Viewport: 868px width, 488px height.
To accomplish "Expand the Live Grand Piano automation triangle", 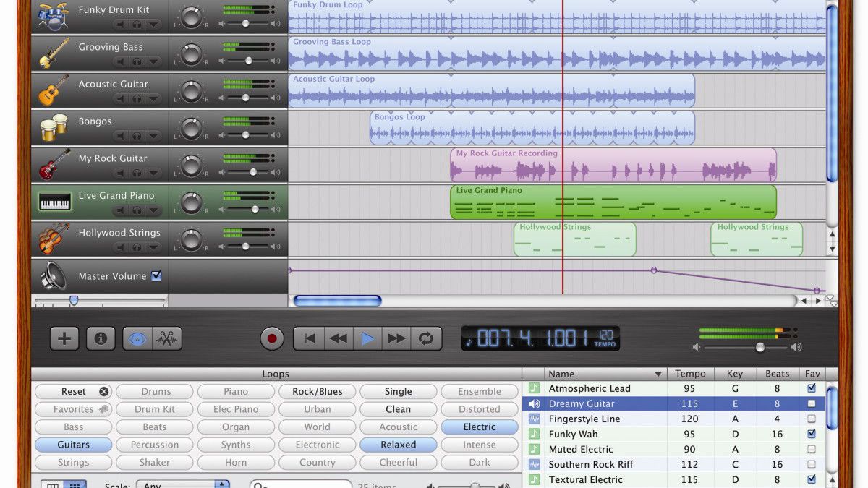I will tap(153, 210).
